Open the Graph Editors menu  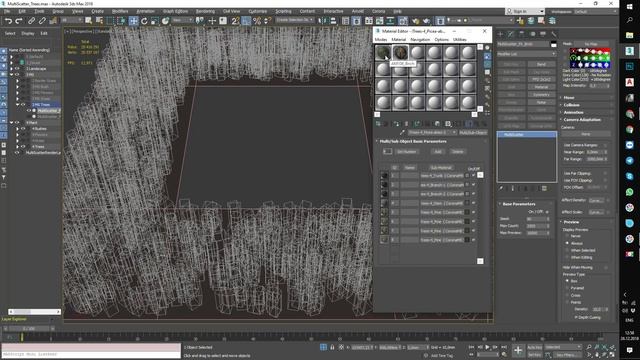pyautogui.click(x=176, y=11)
